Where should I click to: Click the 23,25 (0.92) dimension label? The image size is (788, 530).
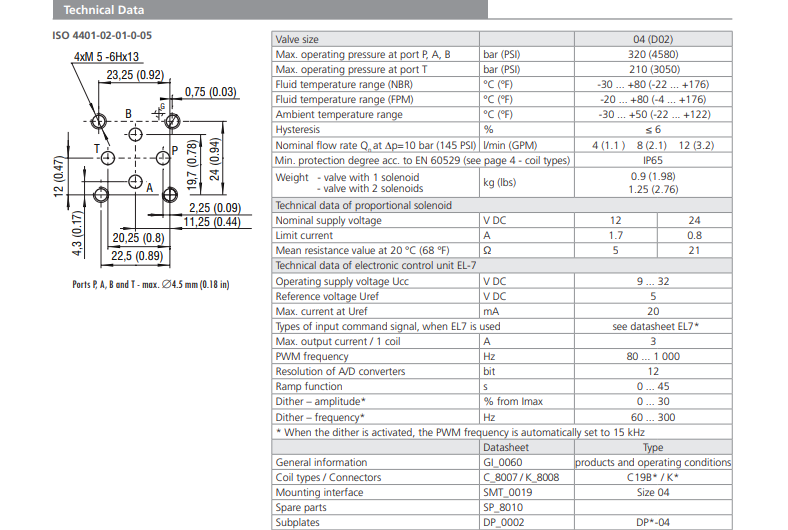136,75
